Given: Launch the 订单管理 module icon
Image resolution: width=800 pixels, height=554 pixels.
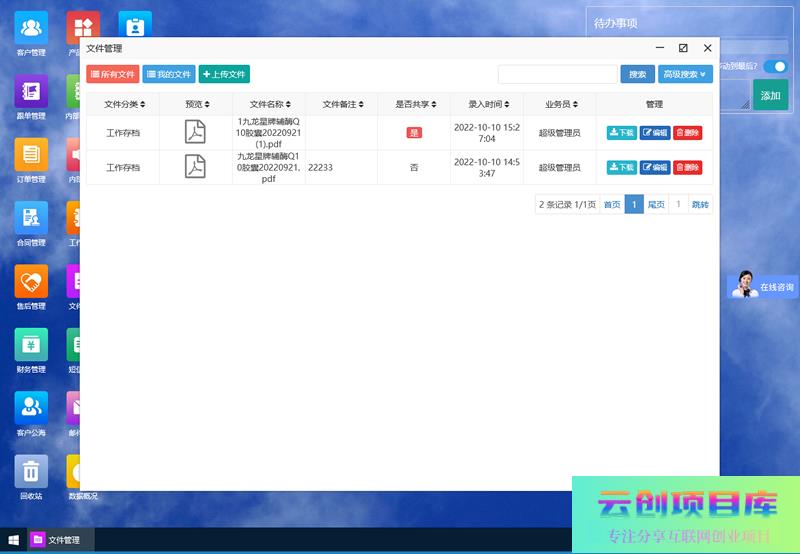Looking at the screenshot, I should click(x=31, y=155).
